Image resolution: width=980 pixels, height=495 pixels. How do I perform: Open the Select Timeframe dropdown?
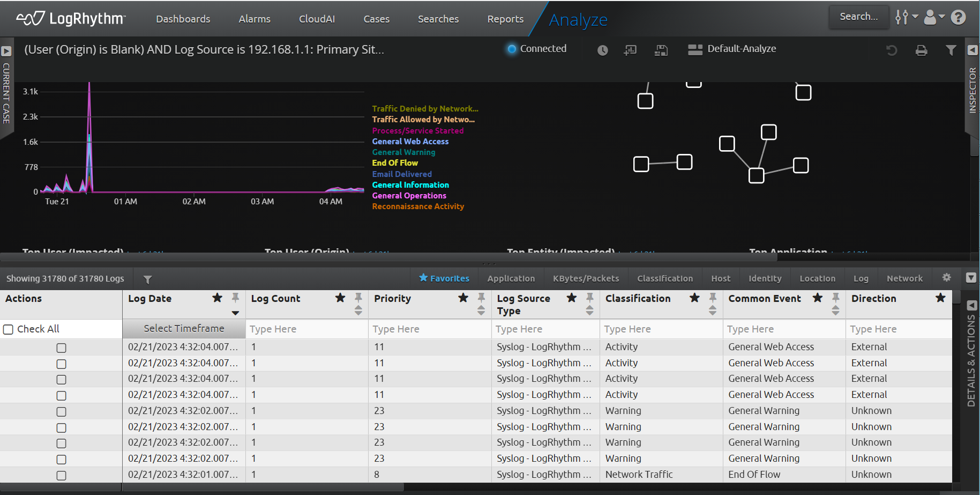[184, 328]
